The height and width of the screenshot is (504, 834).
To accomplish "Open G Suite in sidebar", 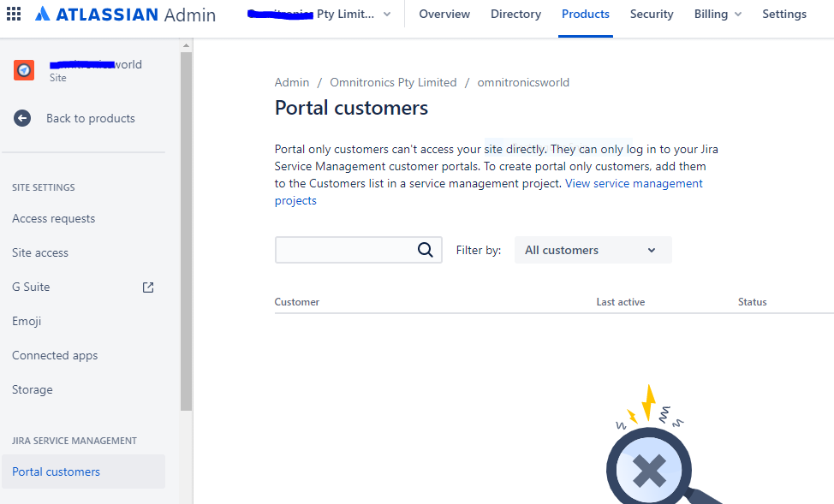I will [31, 288].
